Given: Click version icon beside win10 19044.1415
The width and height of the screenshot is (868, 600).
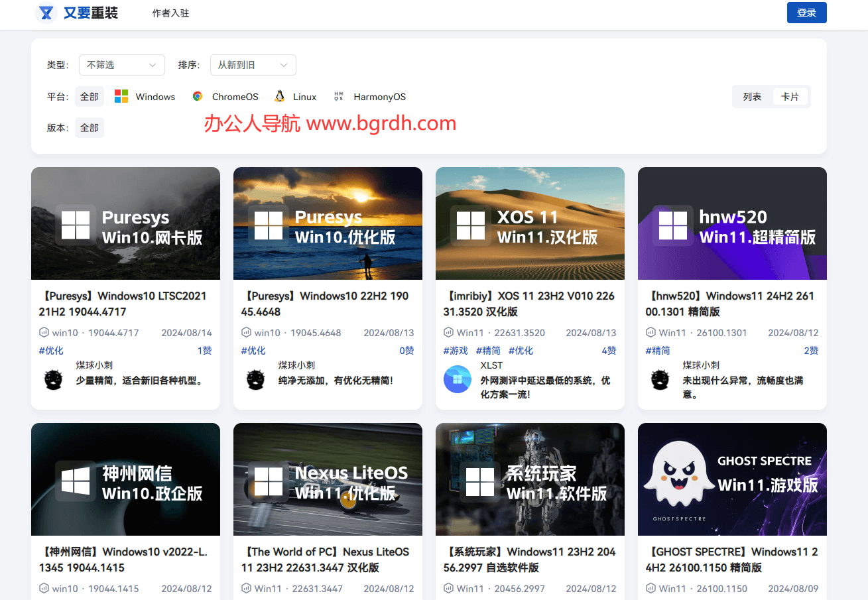Looking at the screenshot, I should click(x=44, y=589).
